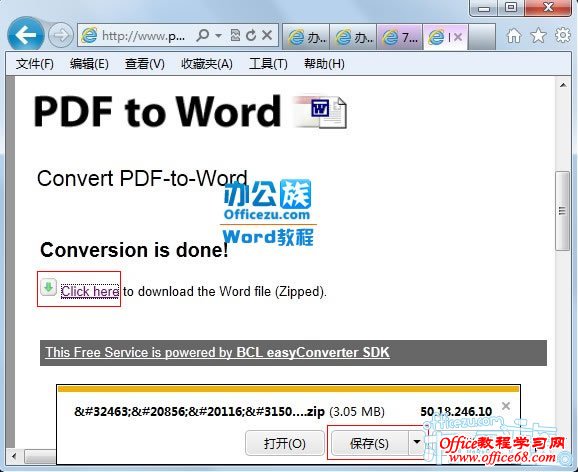Image resolution: width=578 pixels, height=472 pixels.
Task: Toggle compatibility view icon in address bar
Action: [235, 35]
